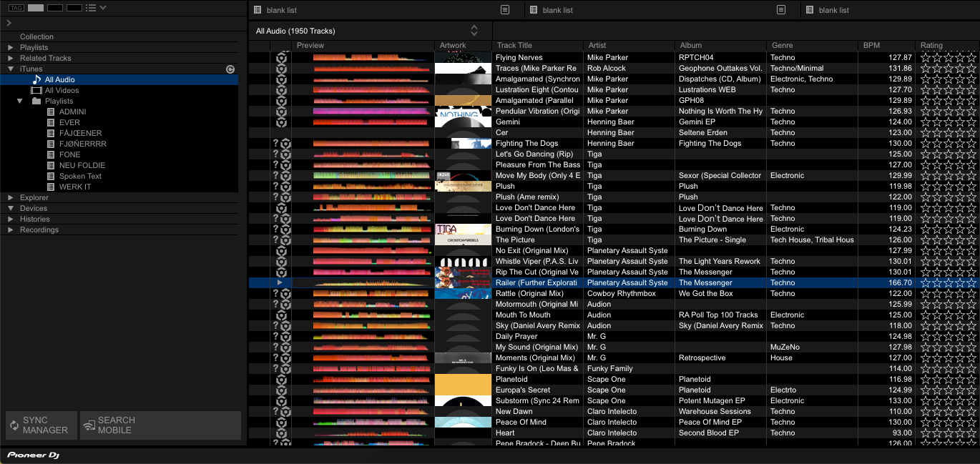Expand the Devices section in the sidebar

pyautogui.click(x=9, y=208)
